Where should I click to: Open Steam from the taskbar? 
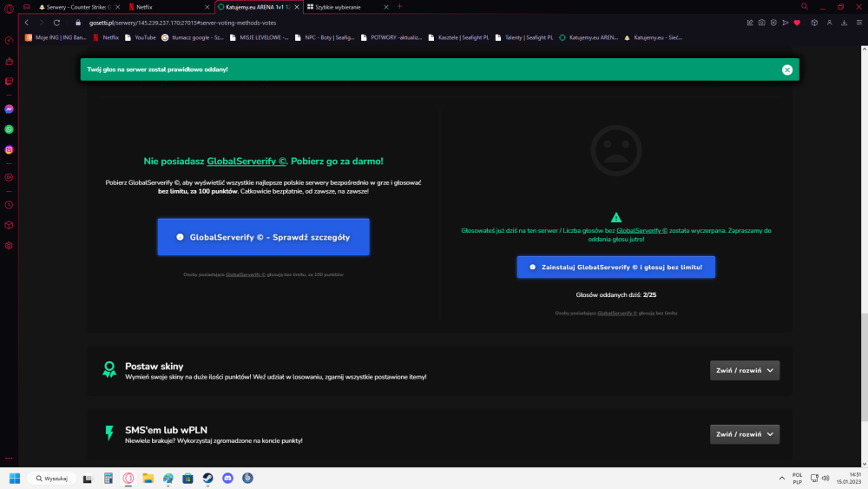click(x=207, y=479)
